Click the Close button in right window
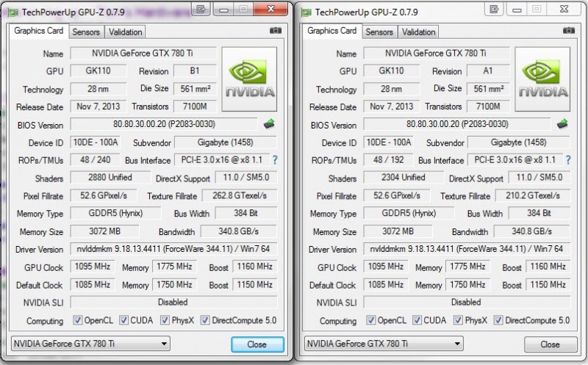This screenshot has height=365, width=588. 551,344
